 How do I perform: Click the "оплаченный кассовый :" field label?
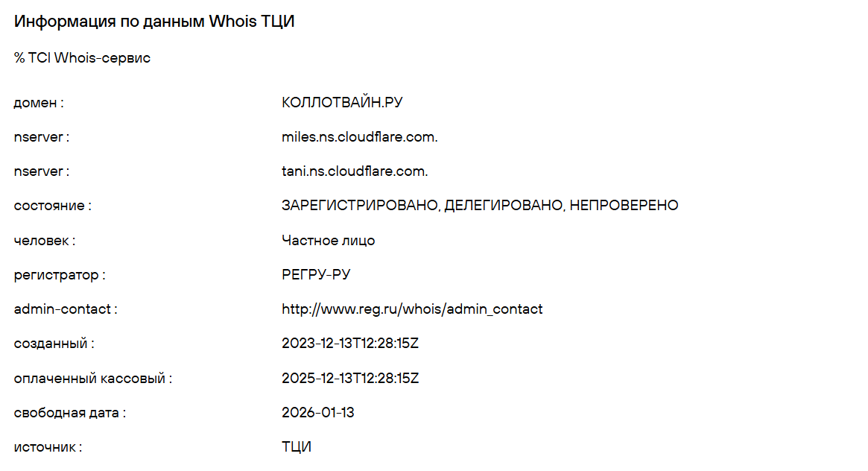[x=92, y=378]
